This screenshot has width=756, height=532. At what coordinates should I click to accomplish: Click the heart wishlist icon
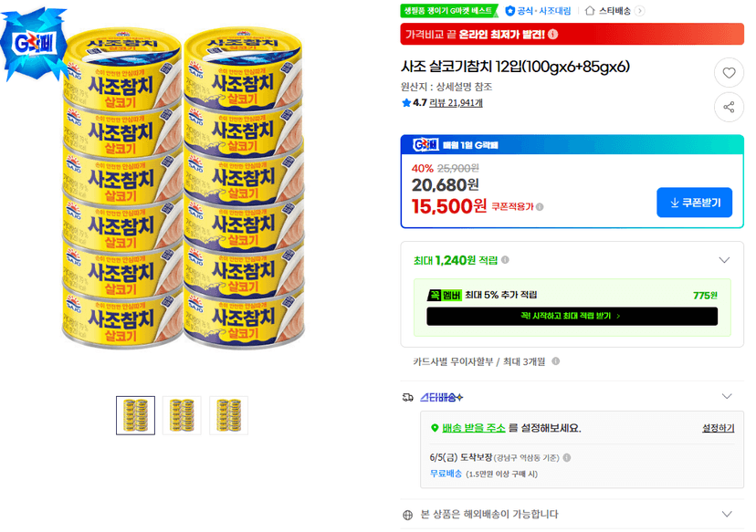click(x=729, y=73)
